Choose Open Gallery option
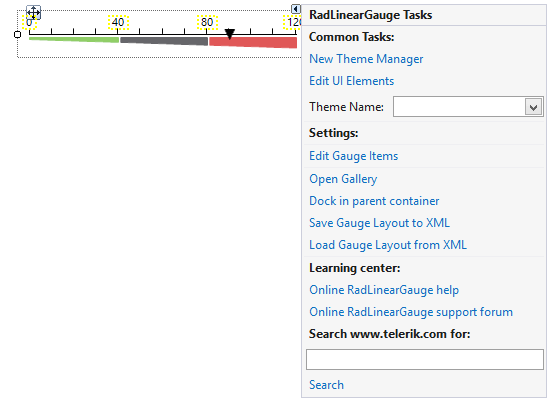The image size is (554, 404). coord(343,179)
